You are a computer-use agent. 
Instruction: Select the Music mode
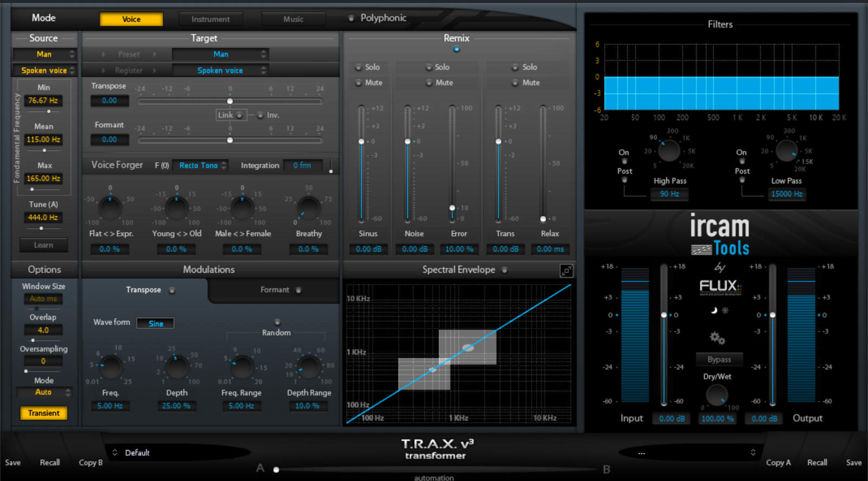294,19
